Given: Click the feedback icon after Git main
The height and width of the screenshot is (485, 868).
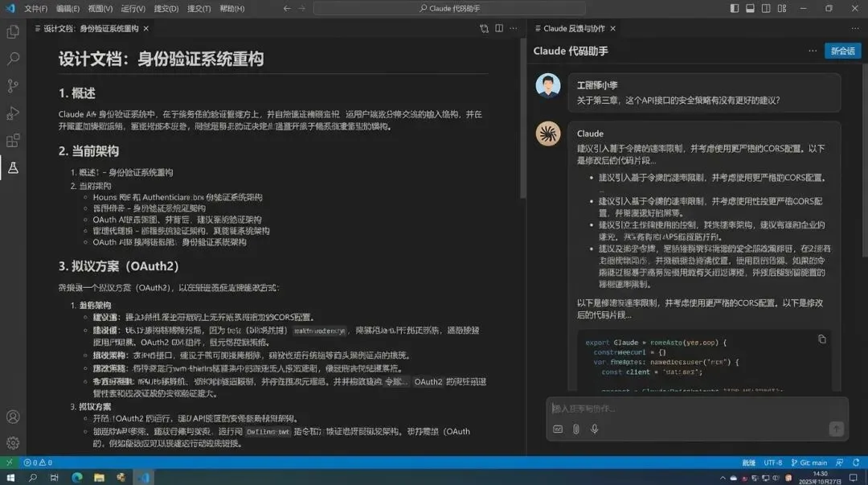Looking at the screenshot, I should pos(840,462).
